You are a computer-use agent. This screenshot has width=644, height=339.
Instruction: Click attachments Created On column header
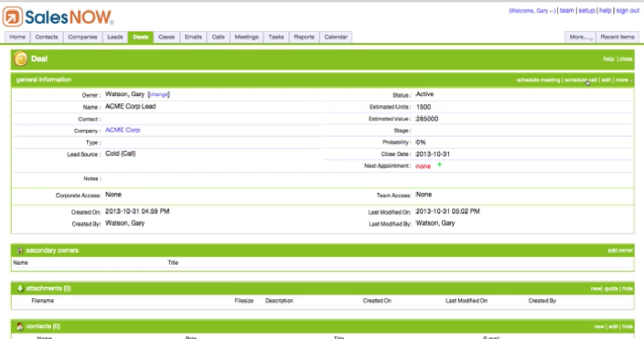(377, 301)
